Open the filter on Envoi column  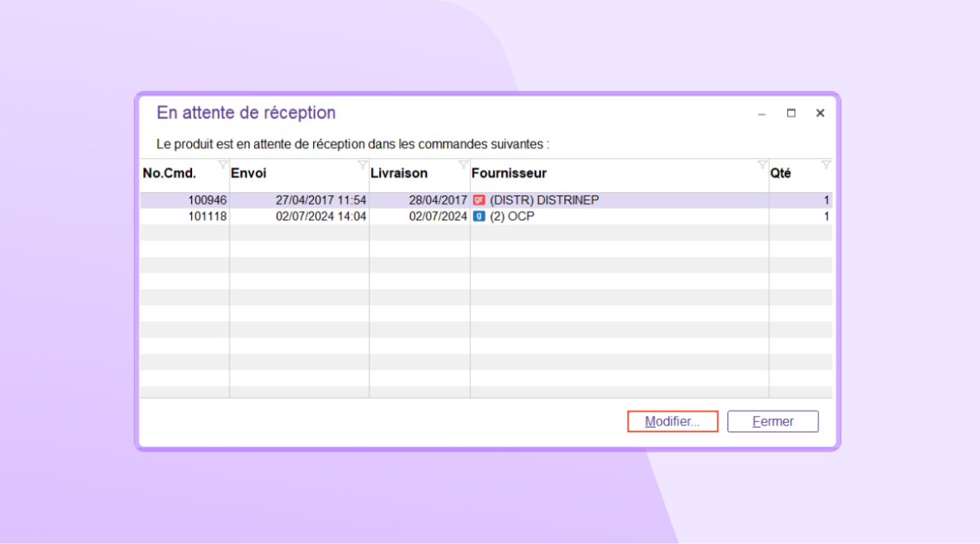(363, 165)
